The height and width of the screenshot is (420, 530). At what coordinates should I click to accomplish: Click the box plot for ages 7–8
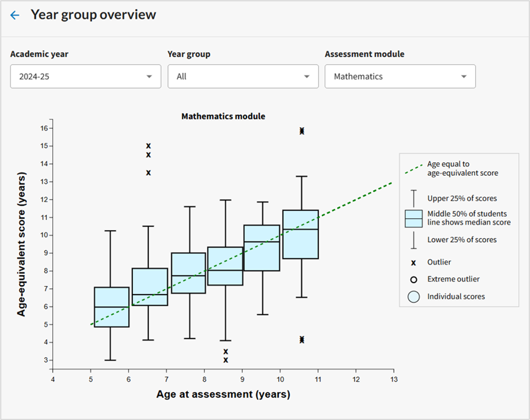click(x=188, y=273)
